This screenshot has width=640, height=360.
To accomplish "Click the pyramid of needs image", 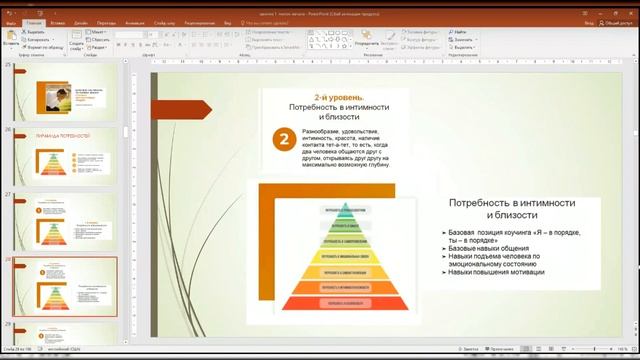I will pyautogui.click(x=345, y=256).
